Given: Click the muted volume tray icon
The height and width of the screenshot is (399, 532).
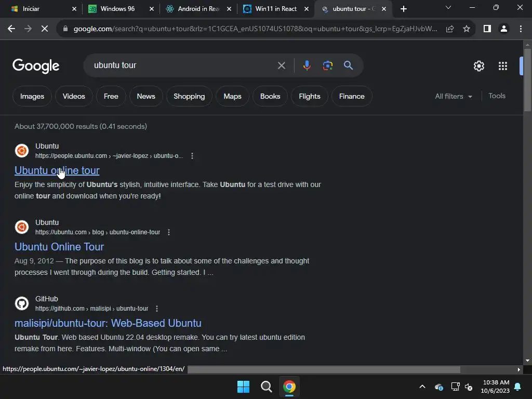Looking at the screenshot, I should coord(469,387).
